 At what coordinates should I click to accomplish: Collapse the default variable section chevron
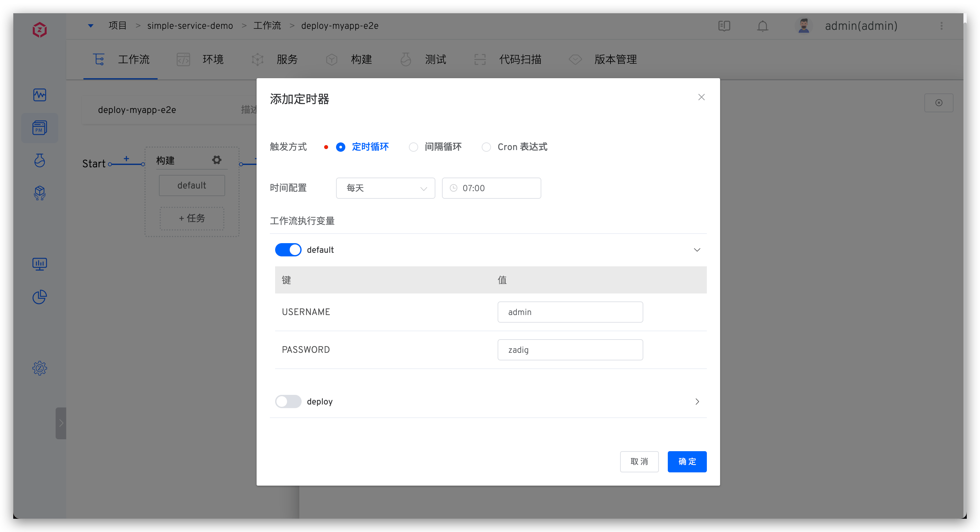[x=697, y=250]
